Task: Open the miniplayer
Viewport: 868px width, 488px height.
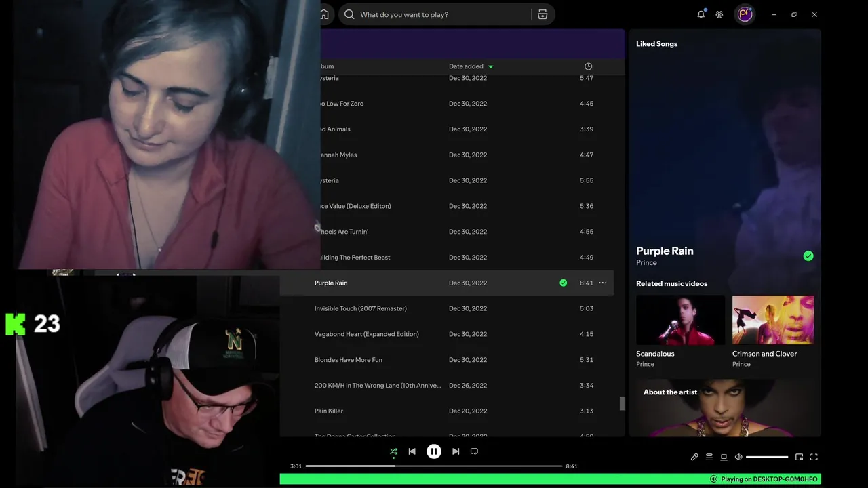Action: (x=799, y=457)
